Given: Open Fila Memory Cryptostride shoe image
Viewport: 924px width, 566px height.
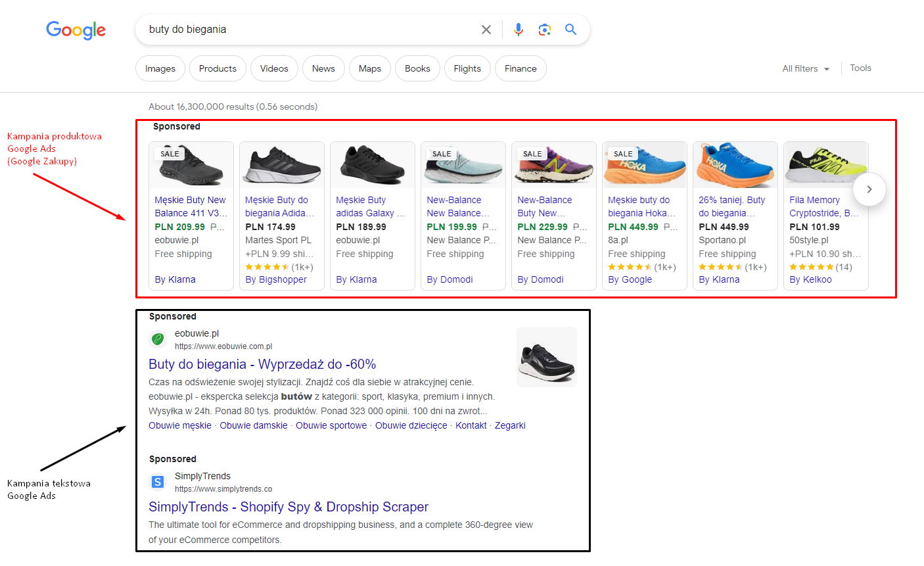Looking at the screenshot, I should 826,165.
